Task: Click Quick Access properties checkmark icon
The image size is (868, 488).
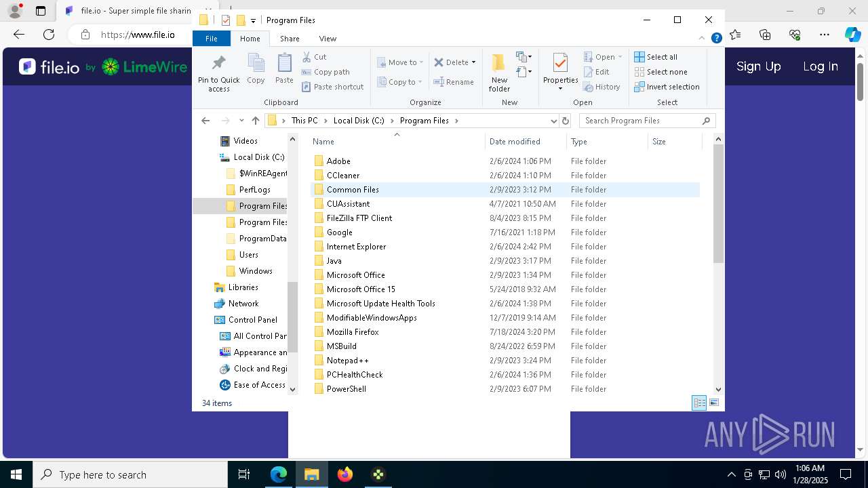Action: click(x=226, y=20)
